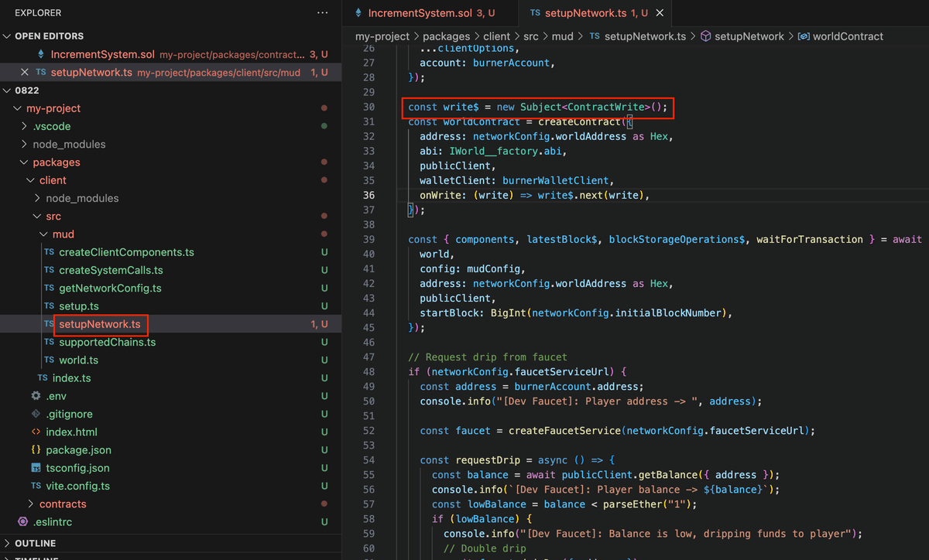Screen dimensions: 929x560
Task: Click the EXPLORER panel title
Action: pyautogui.click(x=38, y=13)
